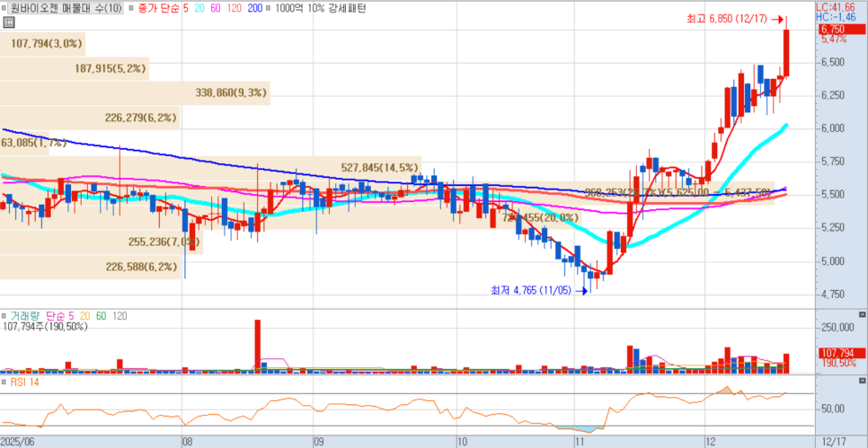Click the 250,000 volume axis label

pyautogui.click(x=836, y=327)
